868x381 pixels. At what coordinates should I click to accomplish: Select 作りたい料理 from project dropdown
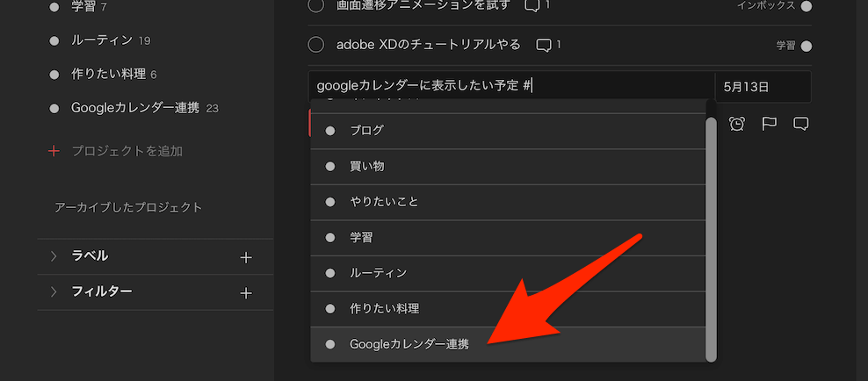(x=508, y=308)
